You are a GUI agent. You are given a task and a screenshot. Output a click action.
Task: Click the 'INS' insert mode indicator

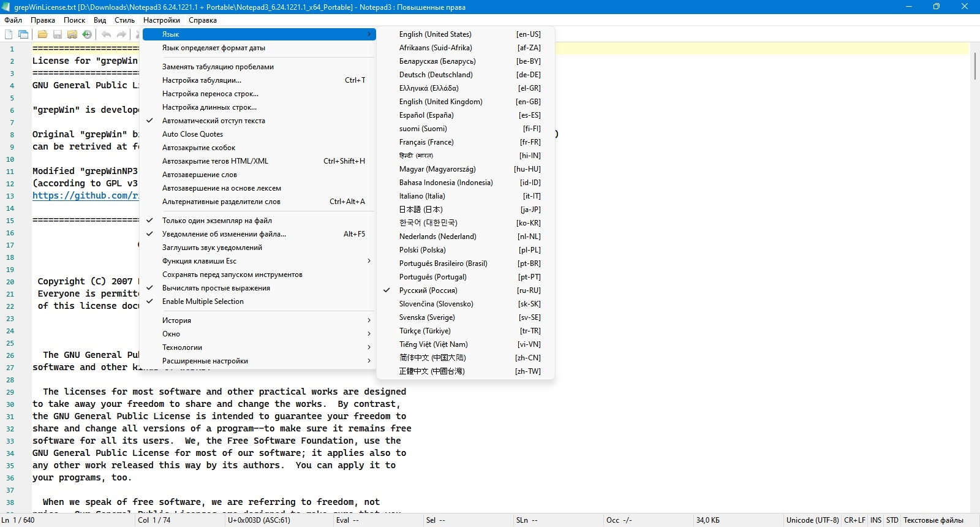pos(876,520)
